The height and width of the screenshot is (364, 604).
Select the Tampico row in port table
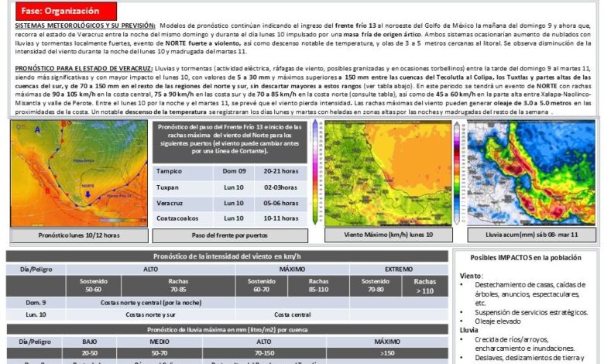229,171
